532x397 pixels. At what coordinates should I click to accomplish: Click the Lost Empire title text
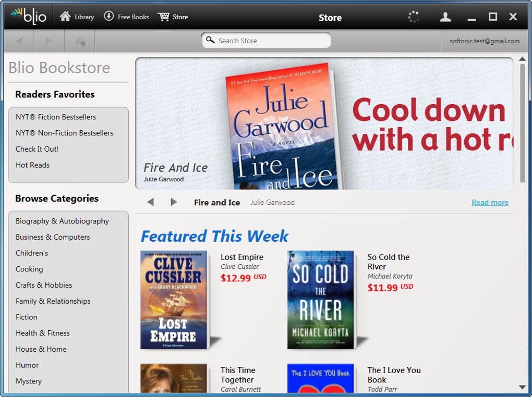tap(242, 257)
